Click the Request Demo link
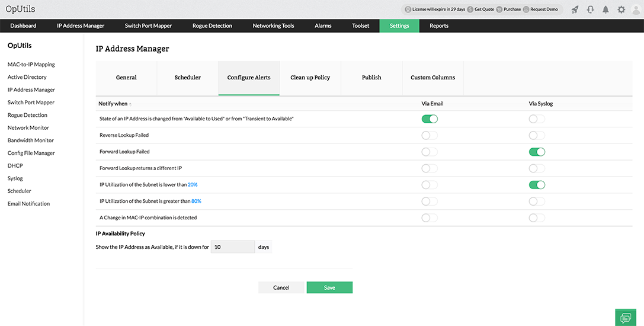The height and width of the screenshot is (326, 644). [544, 9]
